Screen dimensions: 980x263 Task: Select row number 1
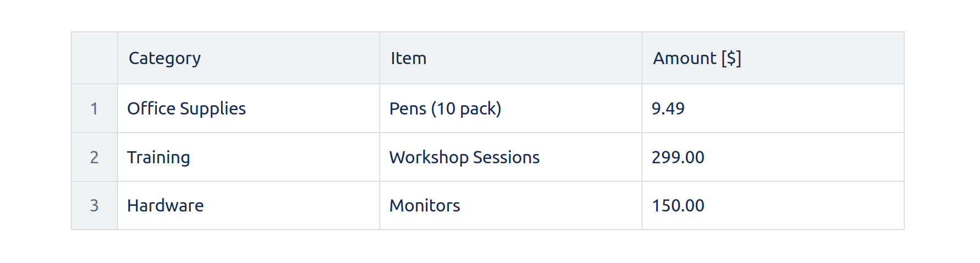coord(94,108)
